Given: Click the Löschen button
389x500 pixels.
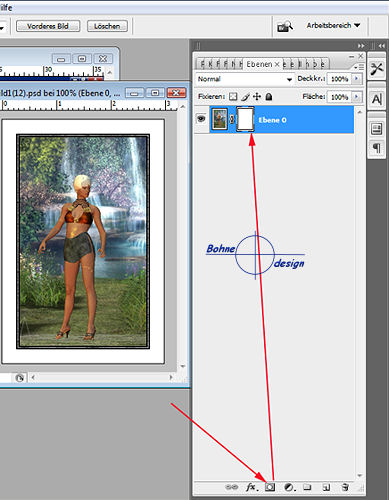Looking at the screenshot, I should (x=107, y=26).
